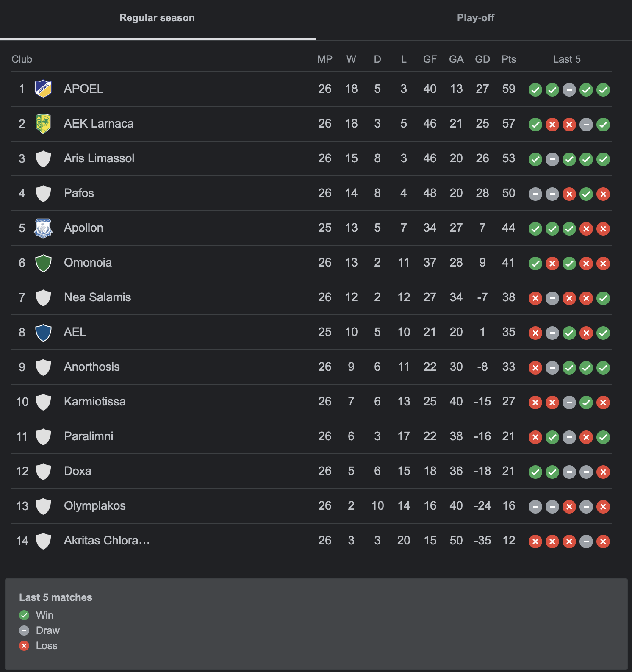Viewport: 632px width, 672px height.
Task: Open the Olympiakos club link
Action: tap(95, 506)
